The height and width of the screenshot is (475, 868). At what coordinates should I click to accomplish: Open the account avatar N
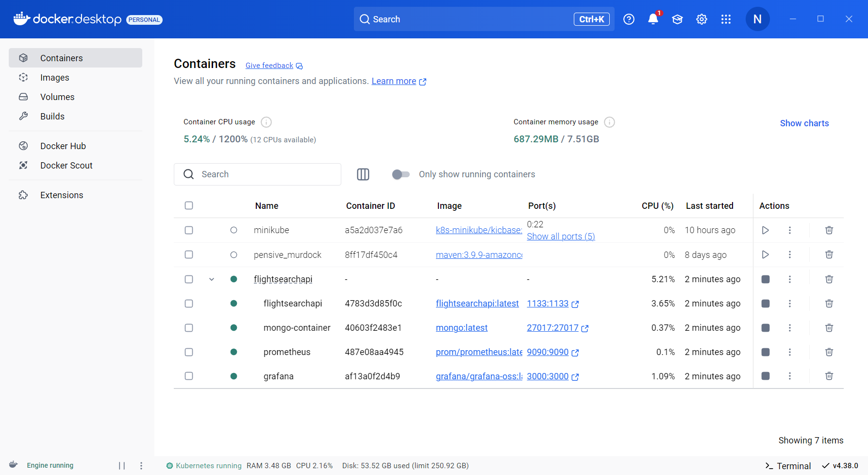click(757, 19)
